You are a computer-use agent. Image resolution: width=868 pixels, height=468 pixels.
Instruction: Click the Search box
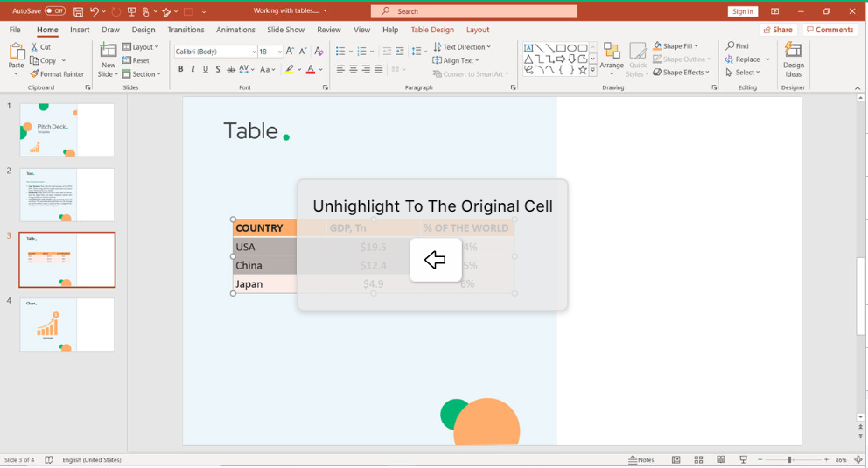(x=474, y=11)
